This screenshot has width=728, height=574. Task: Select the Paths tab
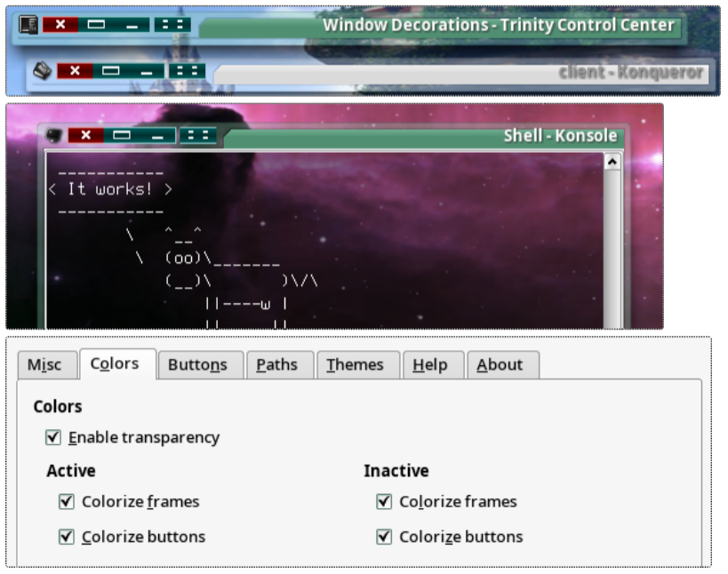click(276, 364)
